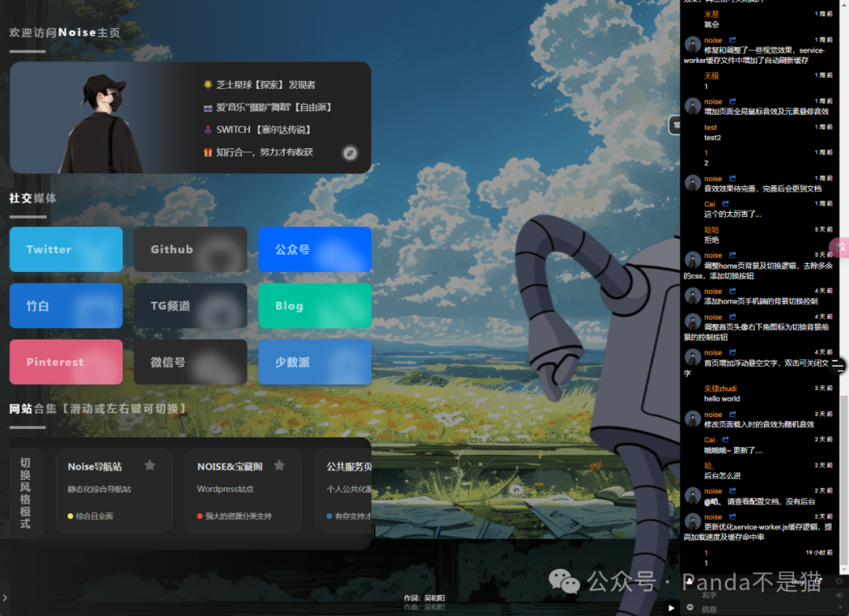The image size is (849, 616).
Task: Click the lyric credit 作词: 吴和阳
Action: coord(424,598)
